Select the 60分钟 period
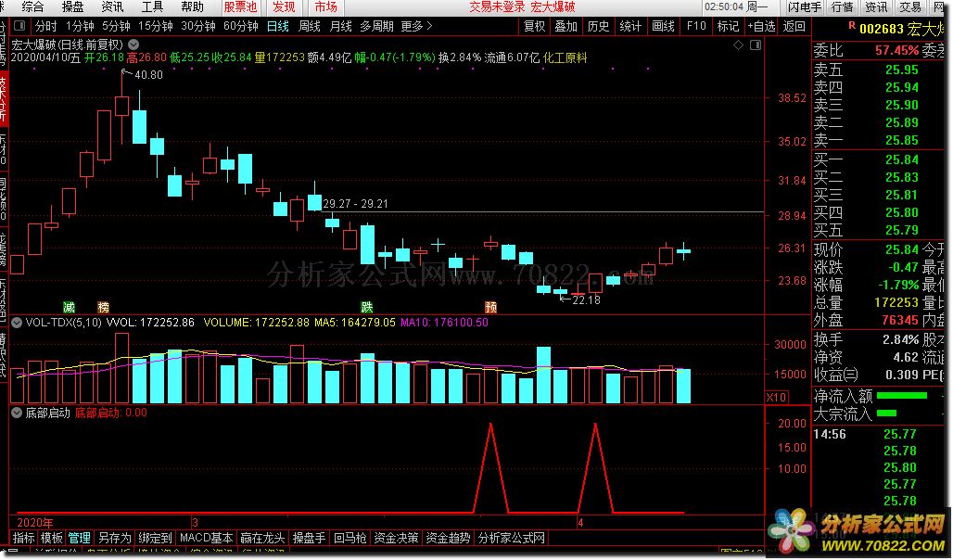Image resolution: width=953 pixels, height=560 pixels. pyautogui.click(x=241, y=26)
